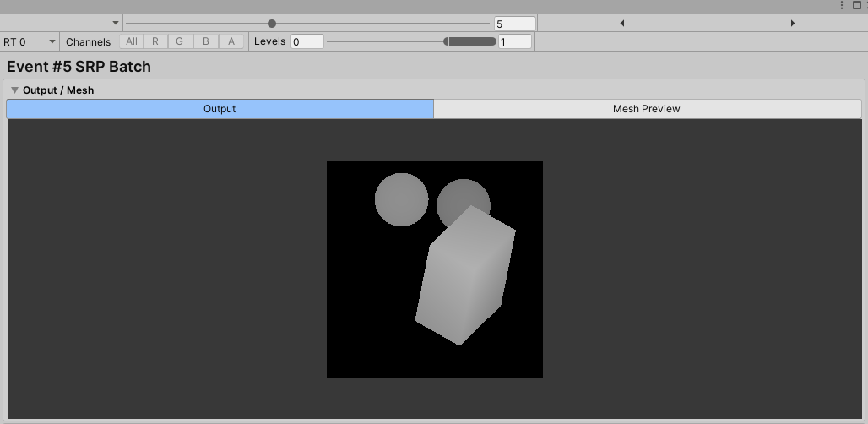Toggle the R channel button
Viewport: 868px width, 424px height.
click(155, 41)
